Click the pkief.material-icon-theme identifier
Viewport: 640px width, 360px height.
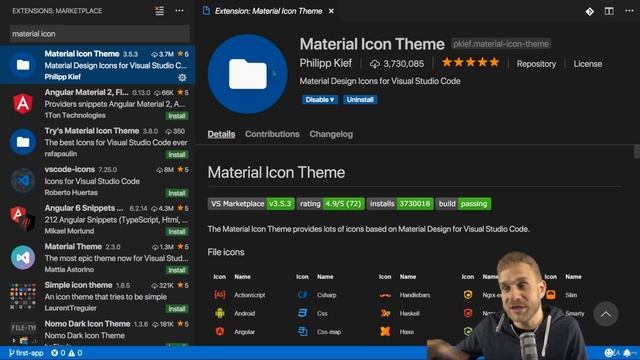pos(501,44)
